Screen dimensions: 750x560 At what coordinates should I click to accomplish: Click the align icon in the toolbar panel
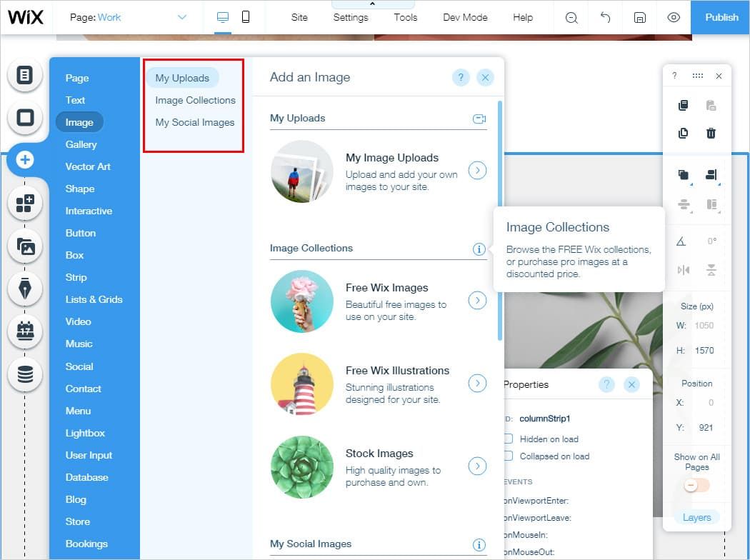(711, 175)
